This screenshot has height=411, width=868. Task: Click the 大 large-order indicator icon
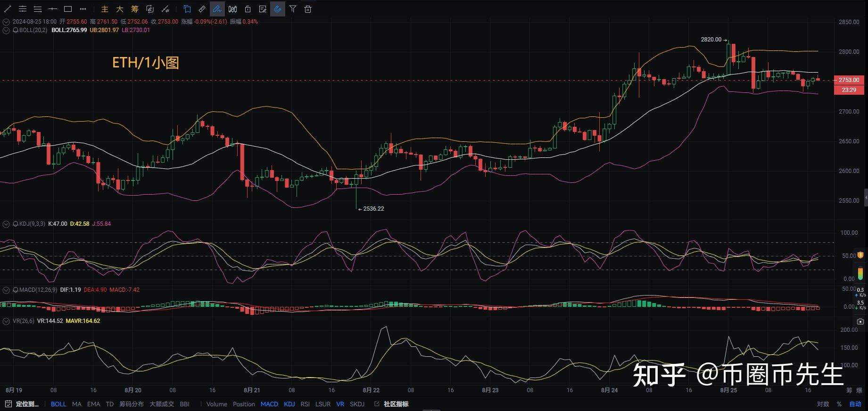(x=120, y=9)
